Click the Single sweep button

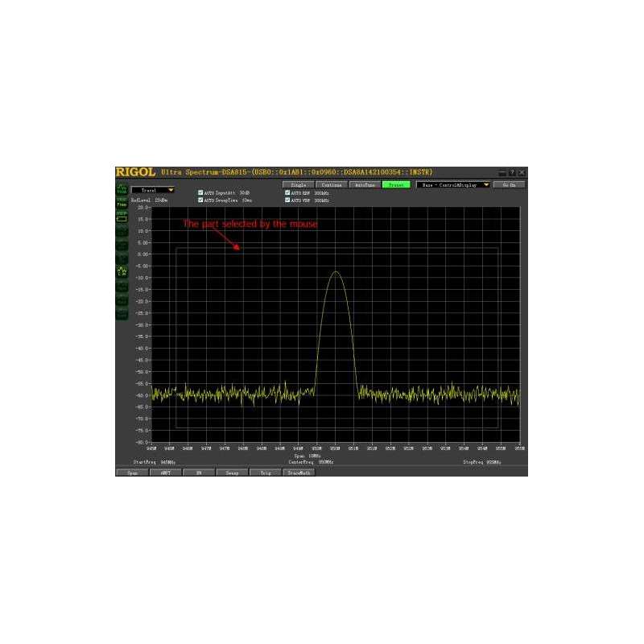point(298,185)
